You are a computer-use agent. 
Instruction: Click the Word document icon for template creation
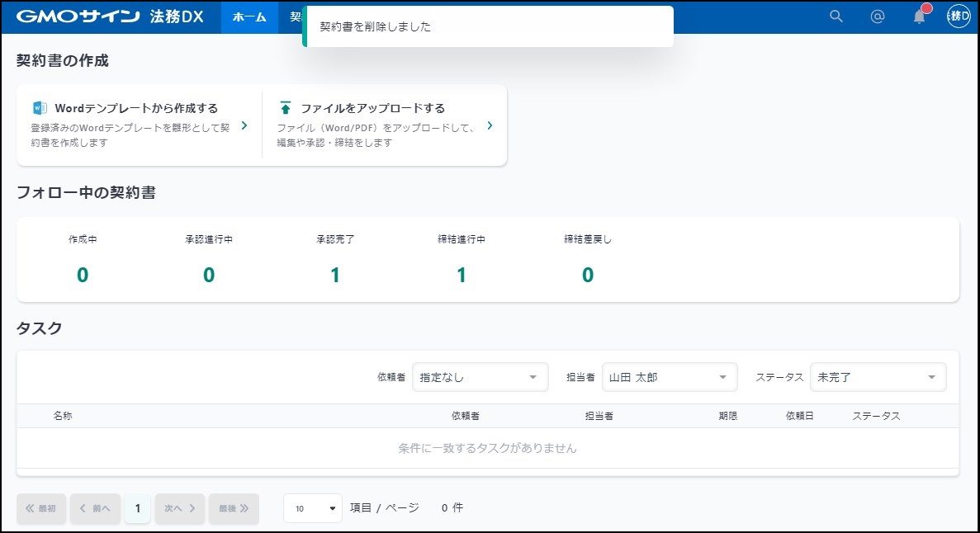[40, 108]
